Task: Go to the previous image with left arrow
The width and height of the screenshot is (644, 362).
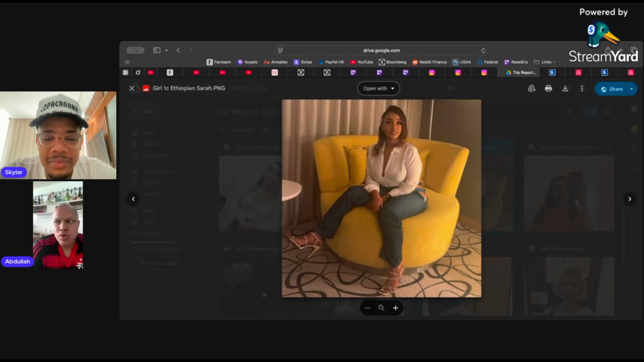Action: point(133,199)
